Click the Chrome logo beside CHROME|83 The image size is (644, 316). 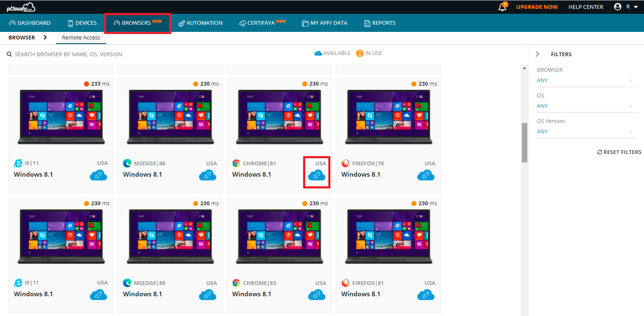(x=236, y=283)
